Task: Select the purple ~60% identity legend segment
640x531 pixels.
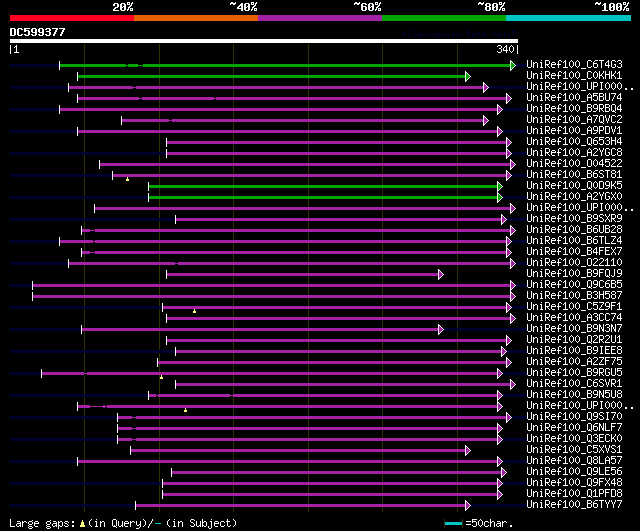Action: 320,18
